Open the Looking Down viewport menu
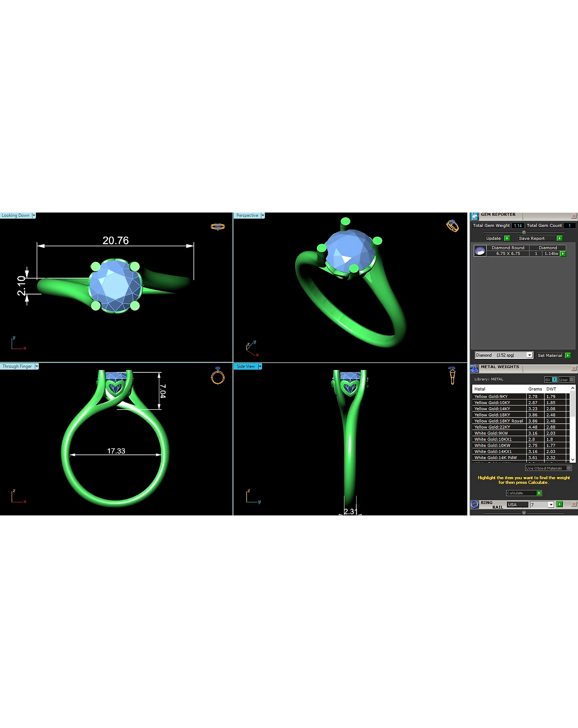578x728 pixels. (34, 215)
